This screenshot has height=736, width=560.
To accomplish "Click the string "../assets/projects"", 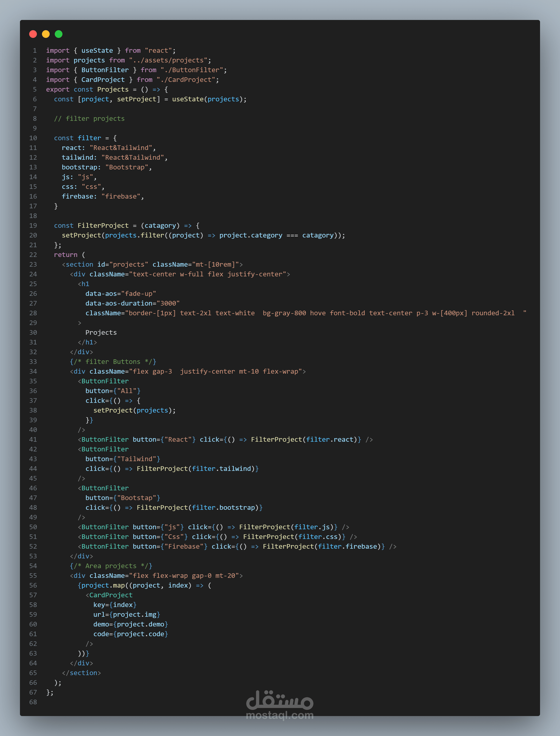I will click(x=168, y=60).
